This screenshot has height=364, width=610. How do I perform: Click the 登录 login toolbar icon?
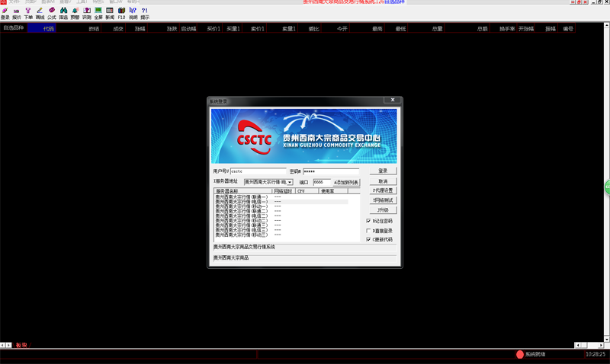(x=5, y=13)
